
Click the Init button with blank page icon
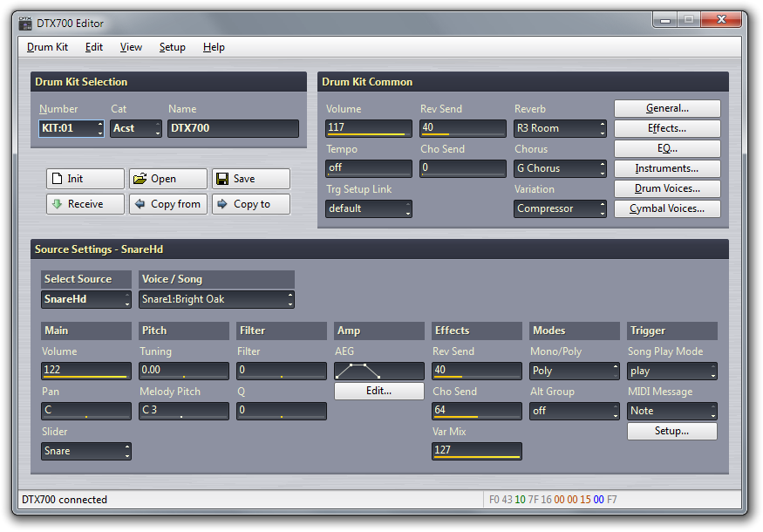pyautogui.click(x=85, y=179)
